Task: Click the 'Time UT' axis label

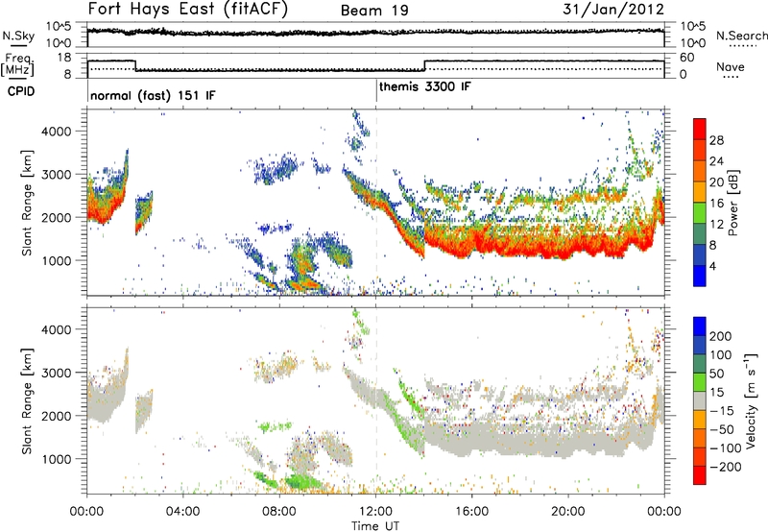Action: (375, 526)
